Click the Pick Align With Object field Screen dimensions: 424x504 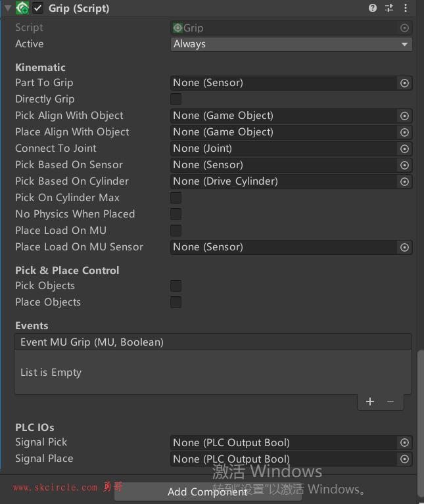coord(291,116)
